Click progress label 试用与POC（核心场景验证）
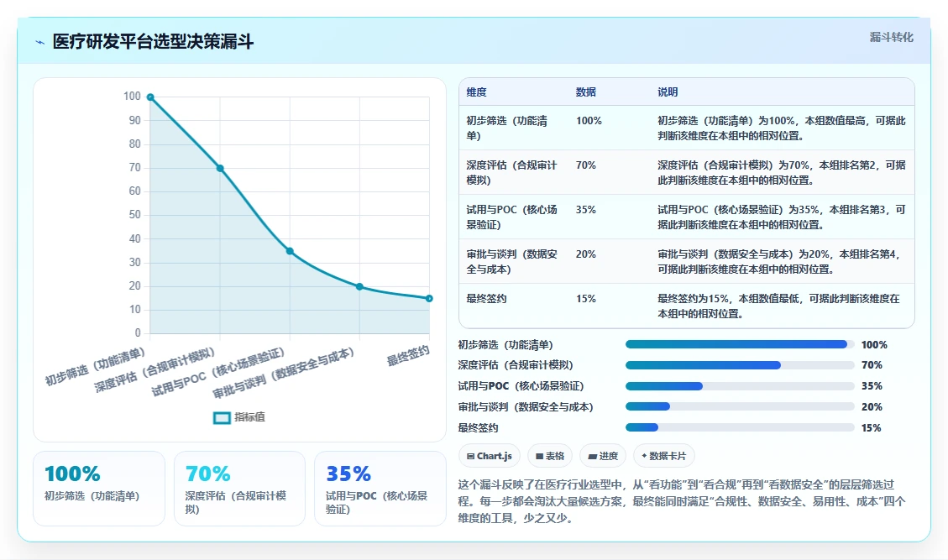This screenshot has width=948, height=560. coord(521,386)
